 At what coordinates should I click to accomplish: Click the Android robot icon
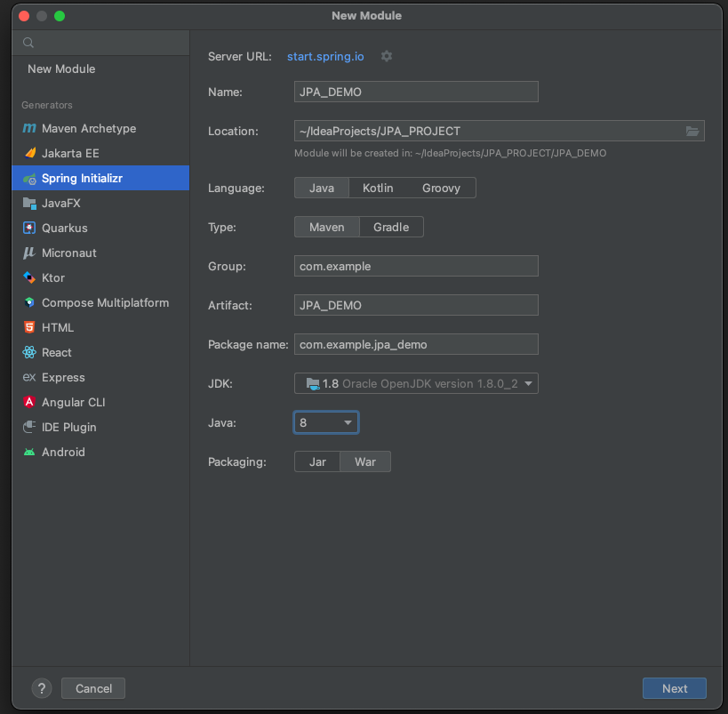click(29, 452)
